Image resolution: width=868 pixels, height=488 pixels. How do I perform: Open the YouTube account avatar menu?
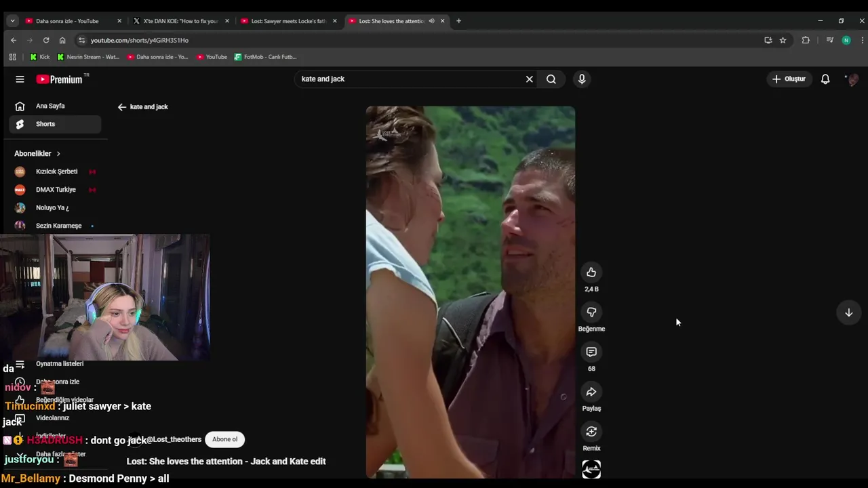852,79
